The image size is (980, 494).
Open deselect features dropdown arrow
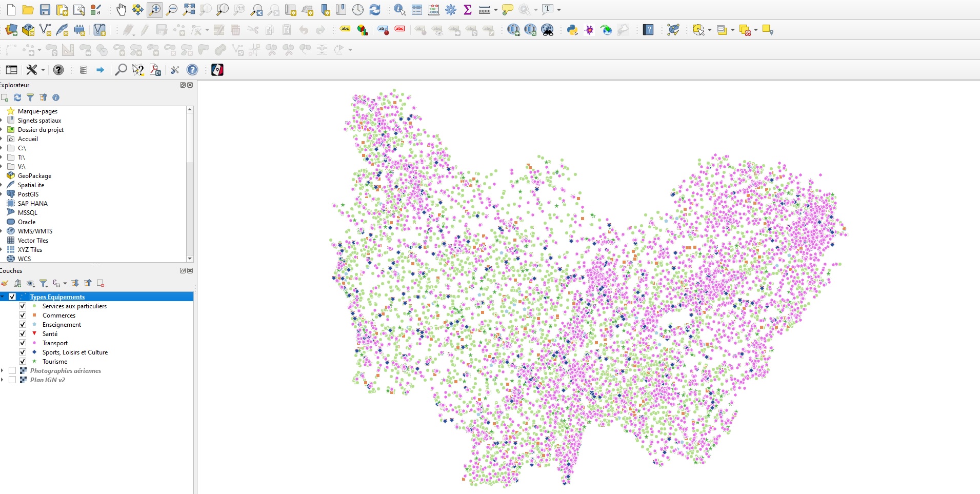coord(756,30)
